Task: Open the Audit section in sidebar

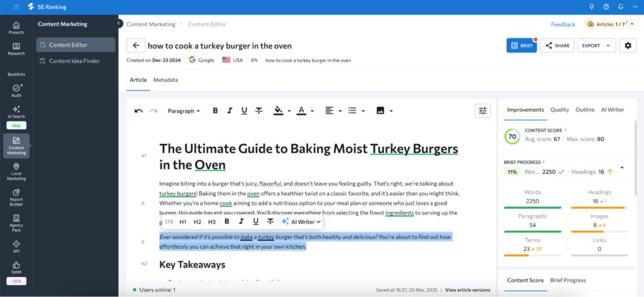Action: [x=16, y=91]
